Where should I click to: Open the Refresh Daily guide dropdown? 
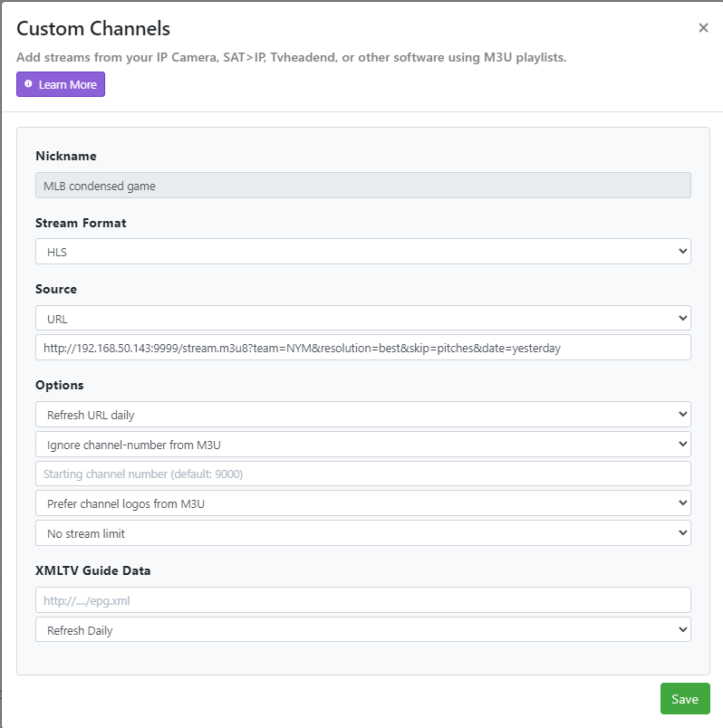pos(362,630)
